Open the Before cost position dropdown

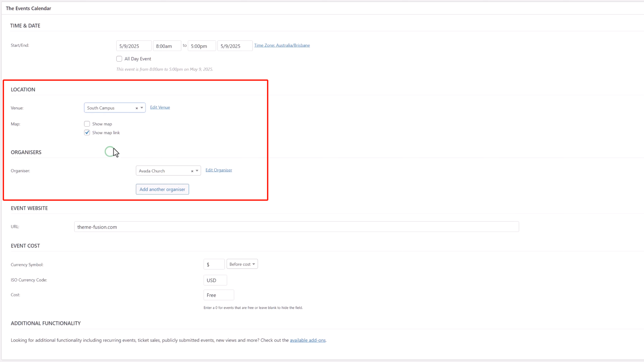coord(242,264)
